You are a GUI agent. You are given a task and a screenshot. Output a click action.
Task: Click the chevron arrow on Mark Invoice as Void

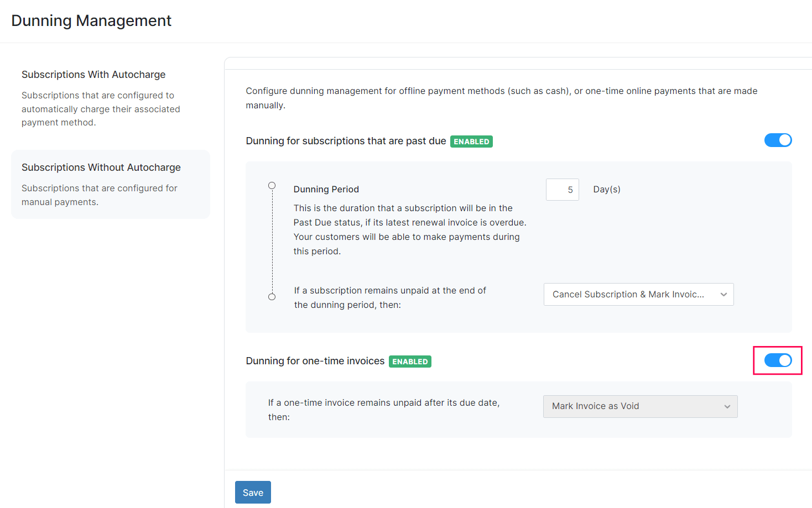coord(727,407)
